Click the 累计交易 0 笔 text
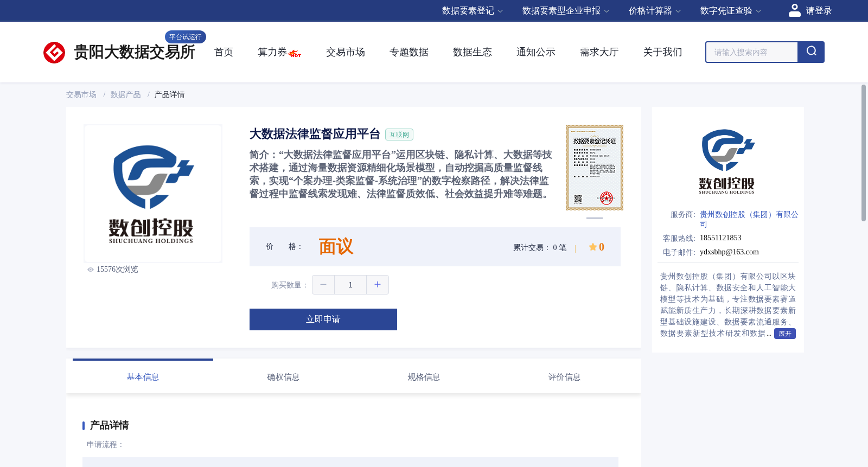The height and width of the screenshot is (467, 868). click(540, 248)
